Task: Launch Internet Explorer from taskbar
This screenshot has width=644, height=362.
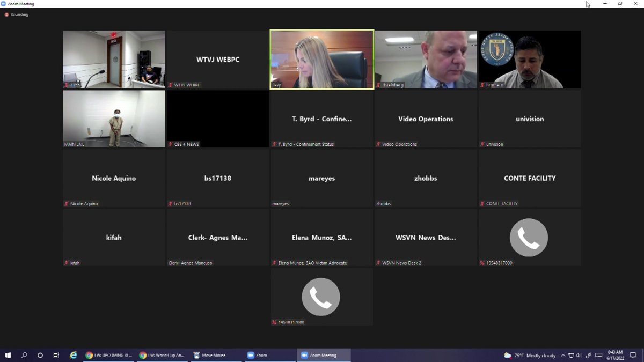Action: point(74,355)
